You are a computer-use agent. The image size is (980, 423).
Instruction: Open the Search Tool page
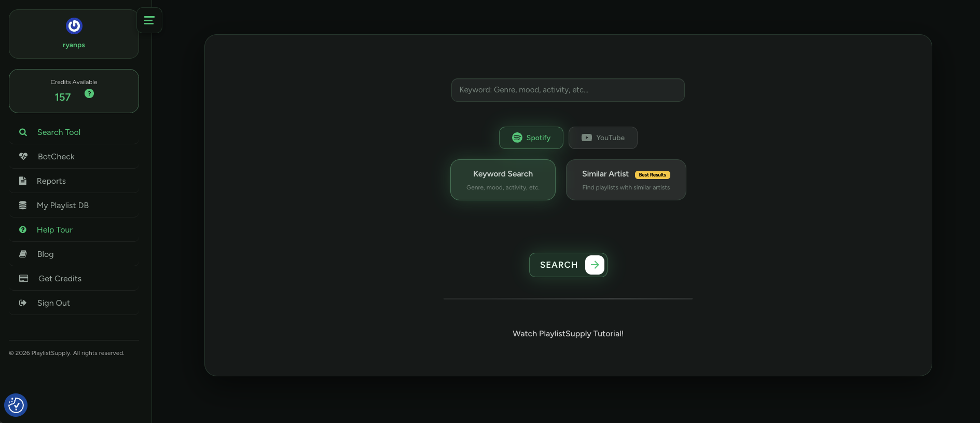(x=74, y=132)
